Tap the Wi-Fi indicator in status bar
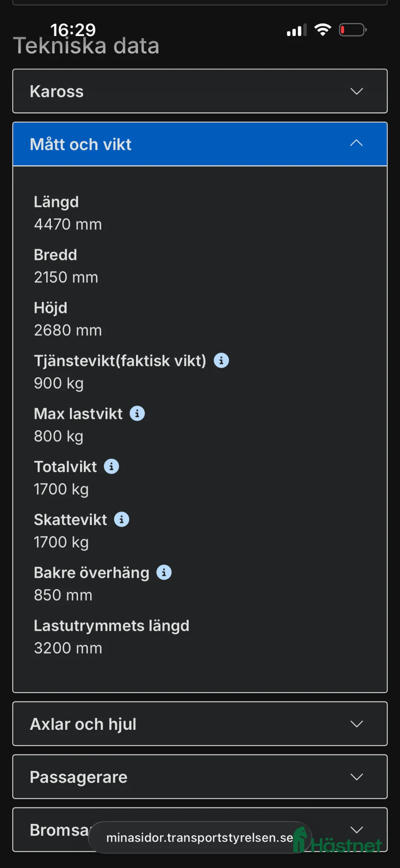The width and height of the screenshot is (400, 868). (322, 29)
